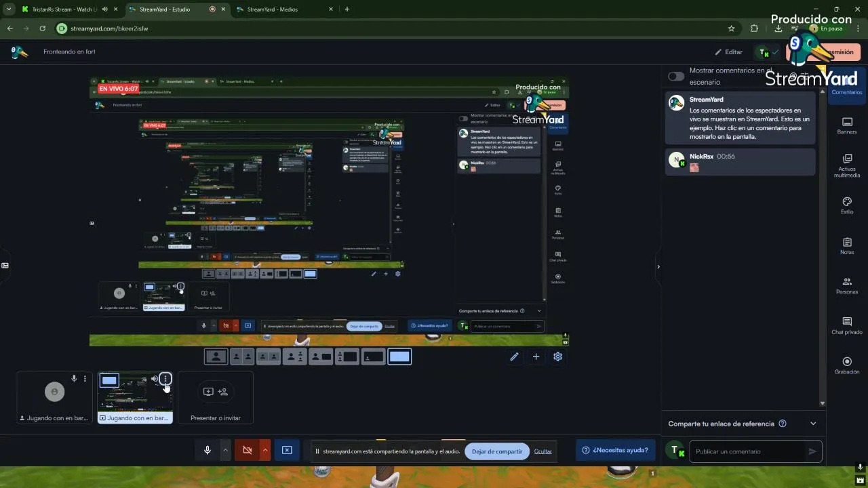Open Chrome tab search dropdown
Screen dimensions: 868x488
(9, 9)
